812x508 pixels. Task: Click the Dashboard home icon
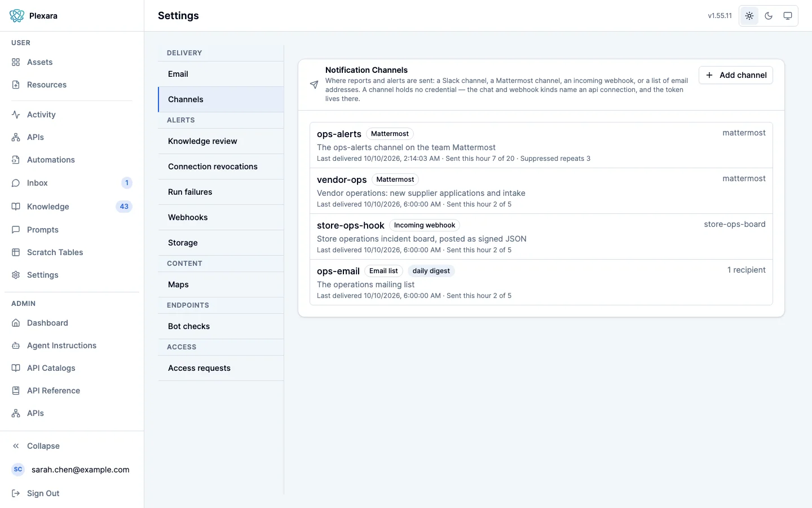(16, 323)
